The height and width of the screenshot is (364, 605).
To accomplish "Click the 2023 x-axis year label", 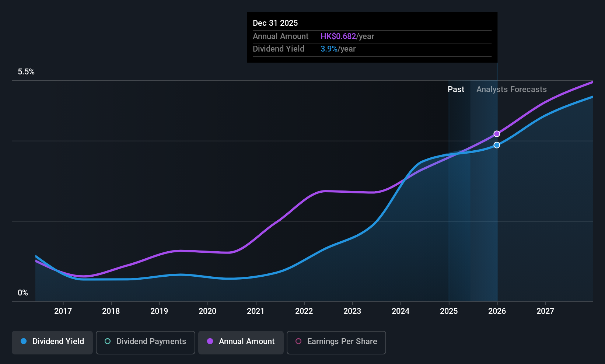I will point(352,311).
